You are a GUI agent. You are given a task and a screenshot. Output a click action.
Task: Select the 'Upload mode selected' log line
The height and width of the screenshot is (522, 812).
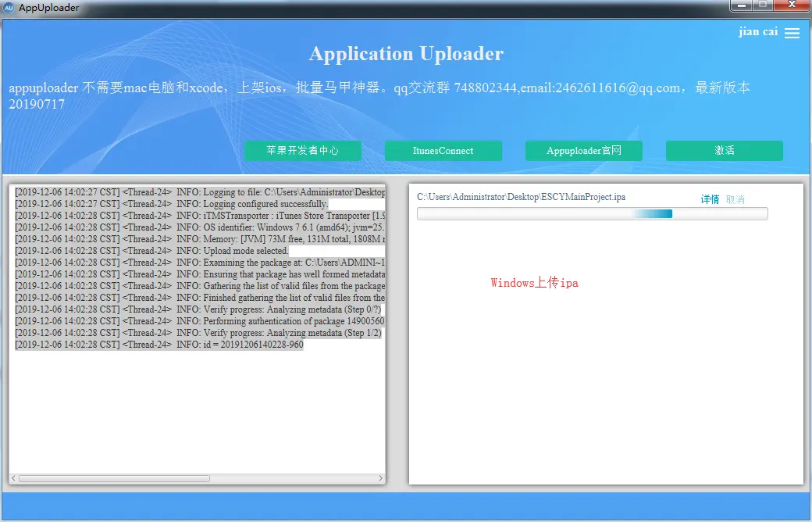point(151,250)
